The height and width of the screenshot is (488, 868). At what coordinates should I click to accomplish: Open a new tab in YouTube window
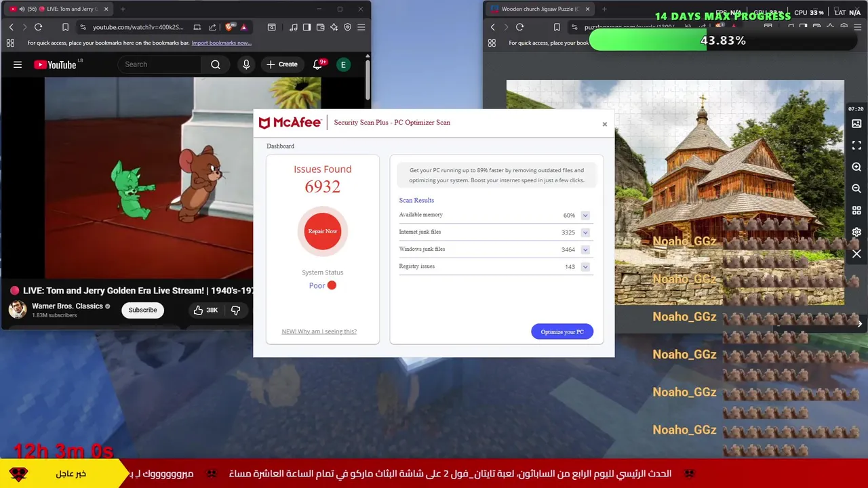click(x=123, y=9)
